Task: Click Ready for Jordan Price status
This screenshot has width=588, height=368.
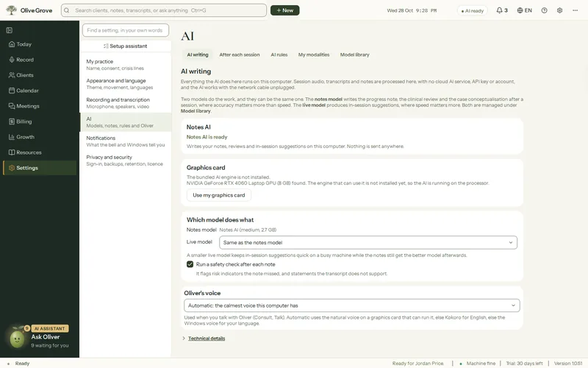Action: [x=417, y=364]
